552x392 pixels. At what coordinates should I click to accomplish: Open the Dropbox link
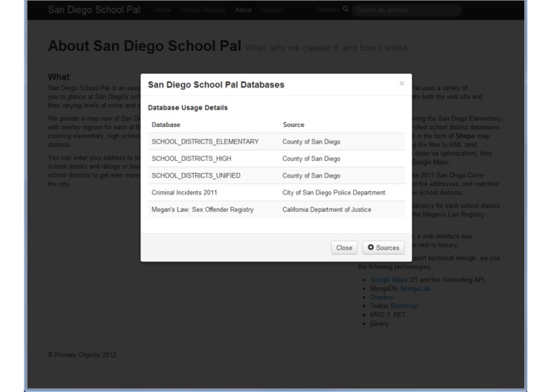(382, 297)
